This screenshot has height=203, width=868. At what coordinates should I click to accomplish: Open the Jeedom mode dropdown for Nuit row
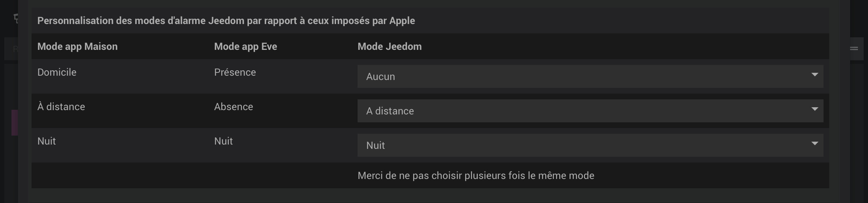coord(590,145)
